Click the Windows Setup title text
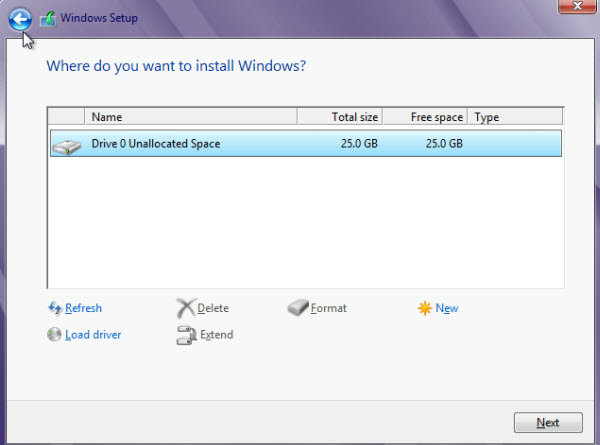The image size is (600, 445). pos(99,18)
